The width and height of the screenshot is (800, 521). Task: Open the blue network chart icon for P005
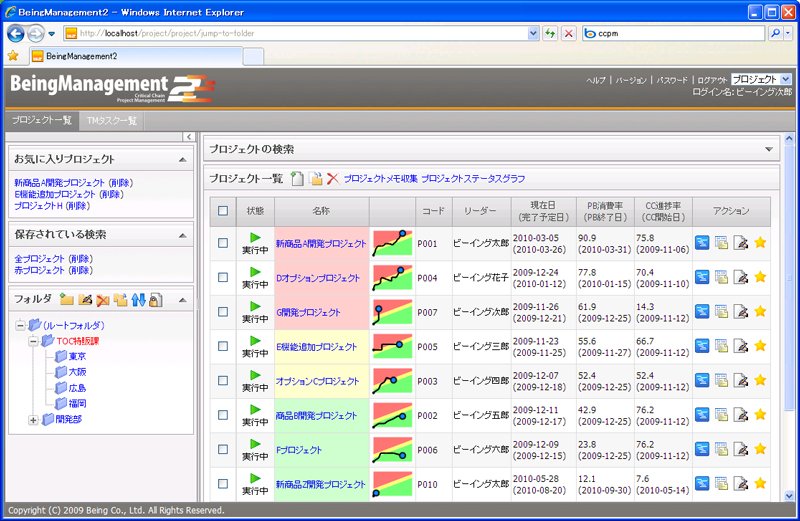[703, 346]
